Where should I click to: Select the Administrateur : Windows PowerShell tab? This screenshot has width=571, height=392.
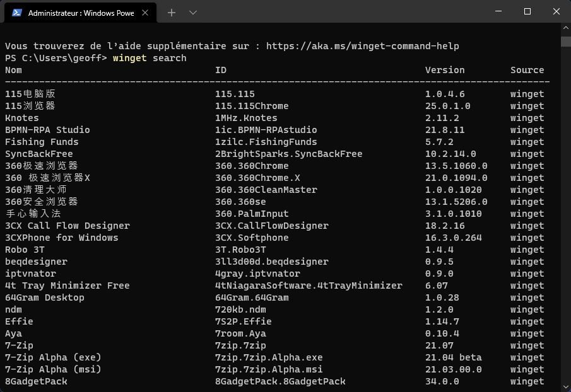pos(81,13)
